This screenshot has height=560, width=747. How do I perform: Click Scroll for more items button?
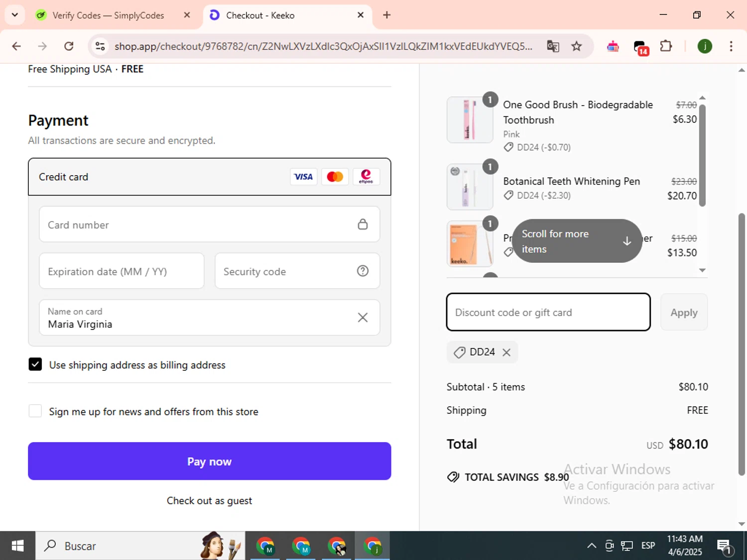point(577,241)
